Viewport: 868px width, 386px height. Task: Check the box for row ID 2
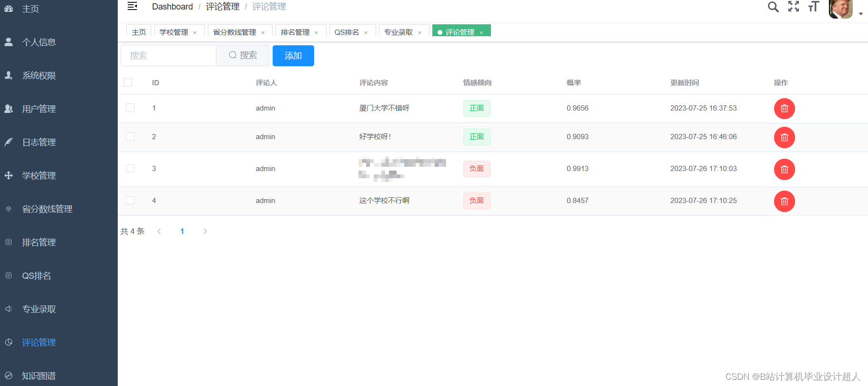(x=130, y=136)
